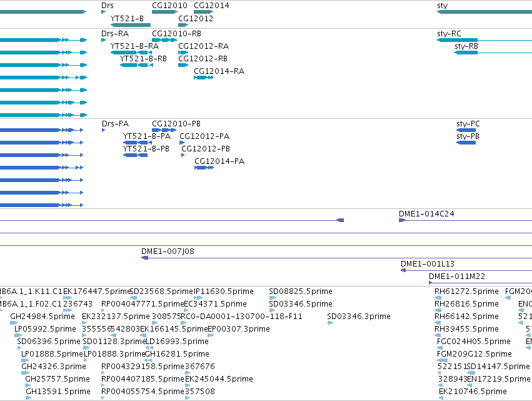Click the YT521-B-PA protein label
The height and width of the screenshot is (401, 532).
(147, 136)
